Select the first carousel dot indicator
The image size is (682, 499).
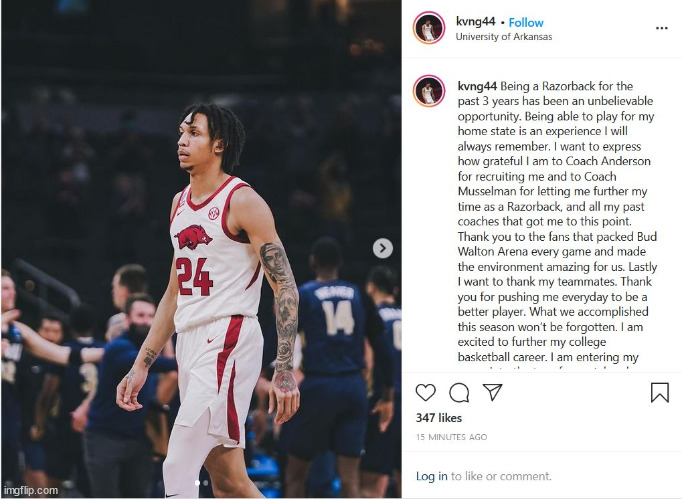pos(197,482)
